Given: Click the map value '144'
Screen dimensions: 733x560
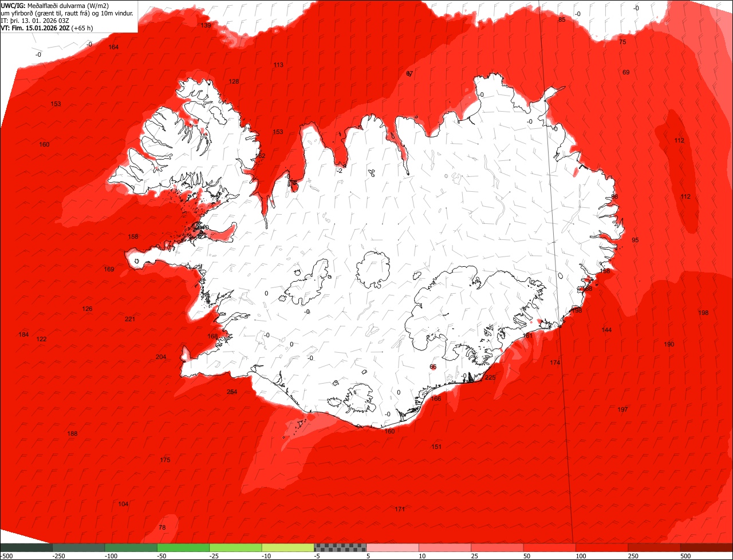Looking at the screenshot, I should click(606, 330).
